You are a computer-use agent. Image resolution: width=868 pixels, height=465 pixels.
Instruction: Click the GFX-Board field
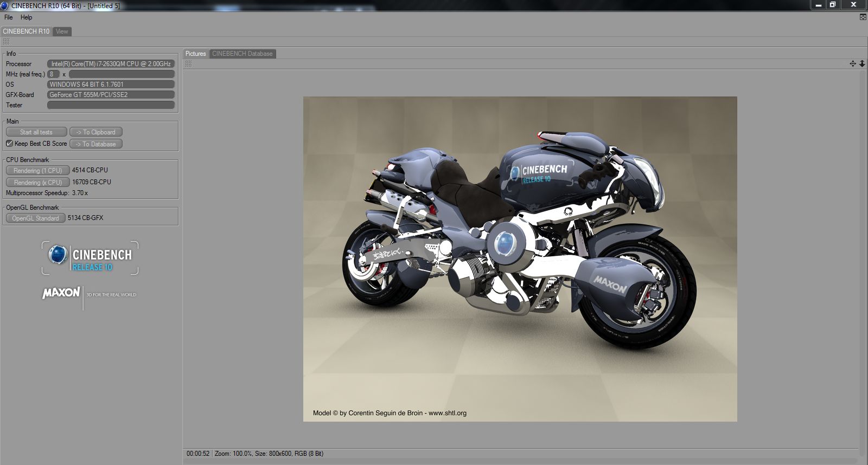coord(111,95)
